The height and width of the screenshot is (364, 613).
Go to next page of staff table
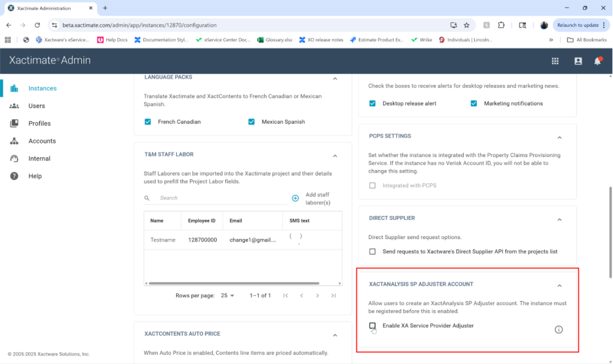point(318,295)
